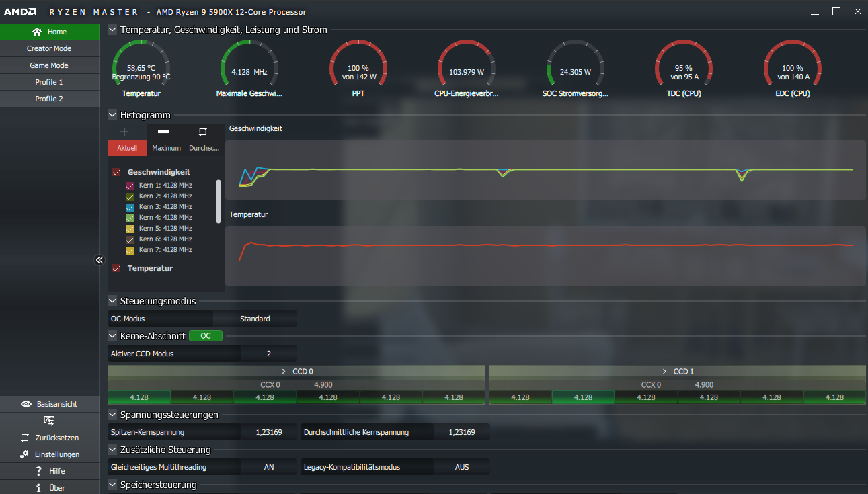The image size is (868, 494).
Task: Click the reset icon beside Zurücksetzen
Action: tap(25, 438)
